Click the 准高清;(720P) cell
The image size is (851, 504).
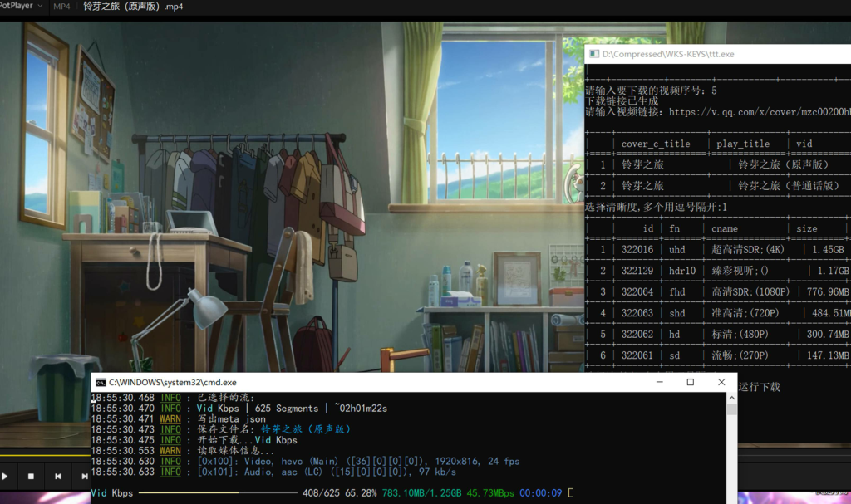pos(745,313)
